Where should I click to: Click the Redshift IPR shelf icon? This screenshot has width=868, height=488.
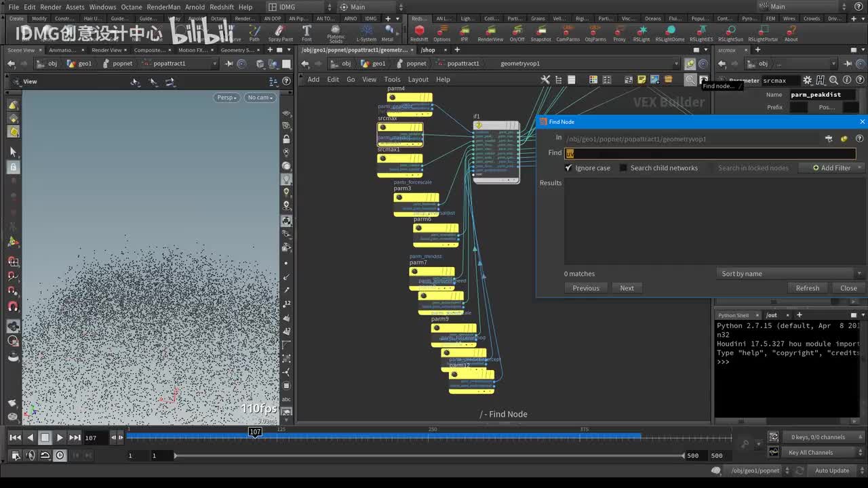[x=464, y=31]
